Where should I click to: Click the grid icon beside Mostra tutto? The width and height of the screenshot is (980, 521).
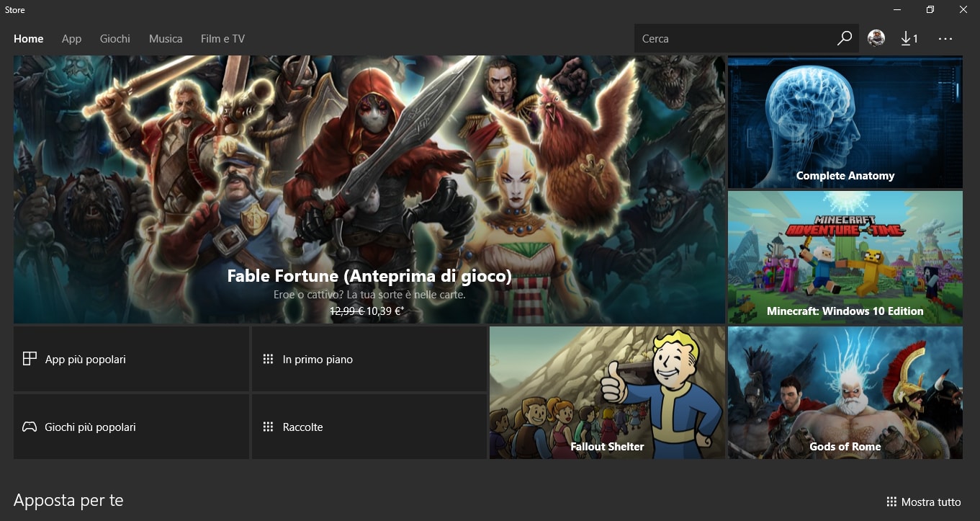891,502
